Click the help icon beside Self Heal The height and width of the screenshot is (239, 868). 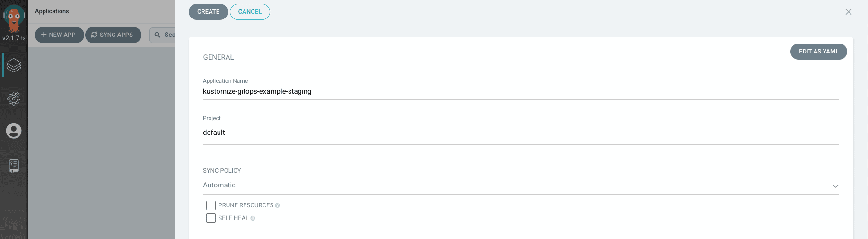pos(253,218)
